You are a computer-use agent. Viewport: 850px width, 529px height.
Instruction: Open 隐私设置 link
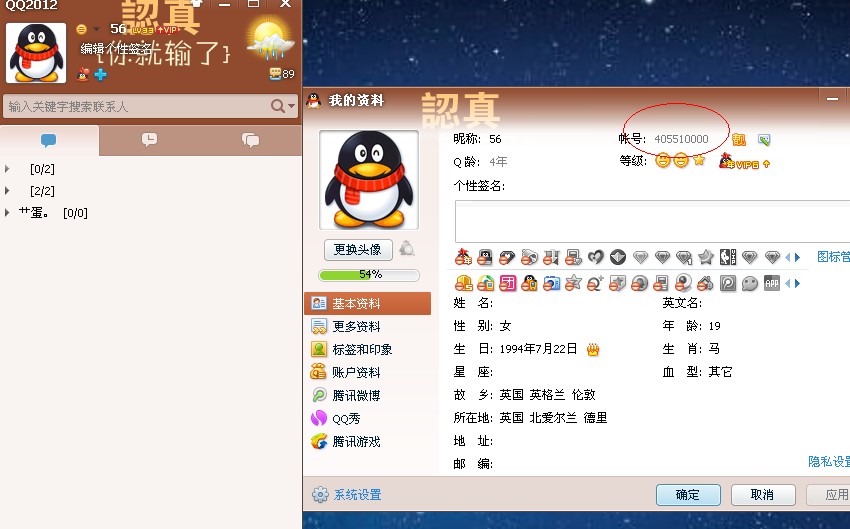(x=829, y=461)
